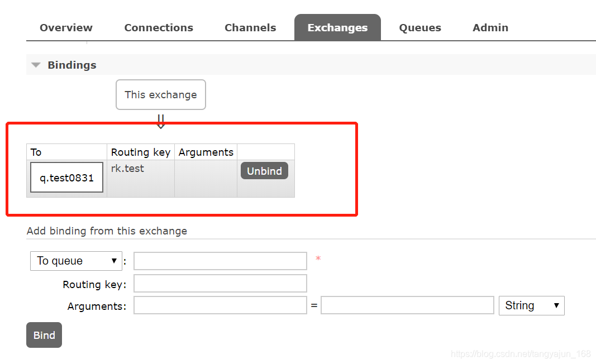Open the To queue destination dropdown

tap(76, 261)
